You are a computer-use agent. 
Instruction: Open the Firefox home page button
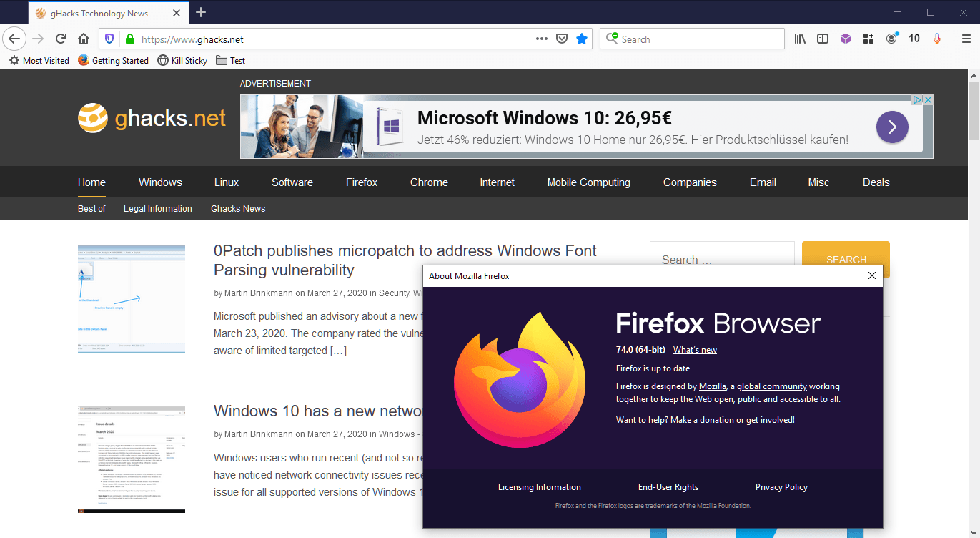click(84, 39)
